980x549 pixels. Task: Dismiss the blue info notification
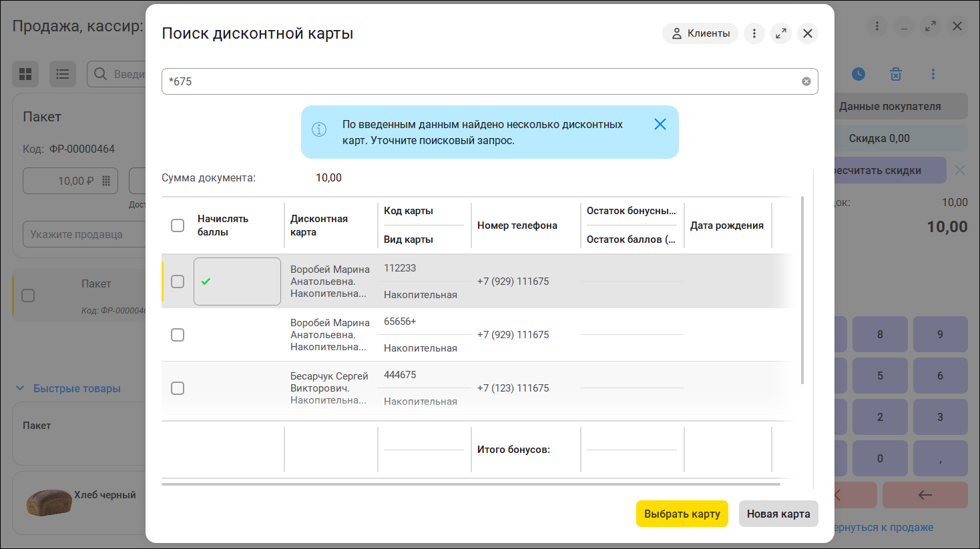pos(660,124)
